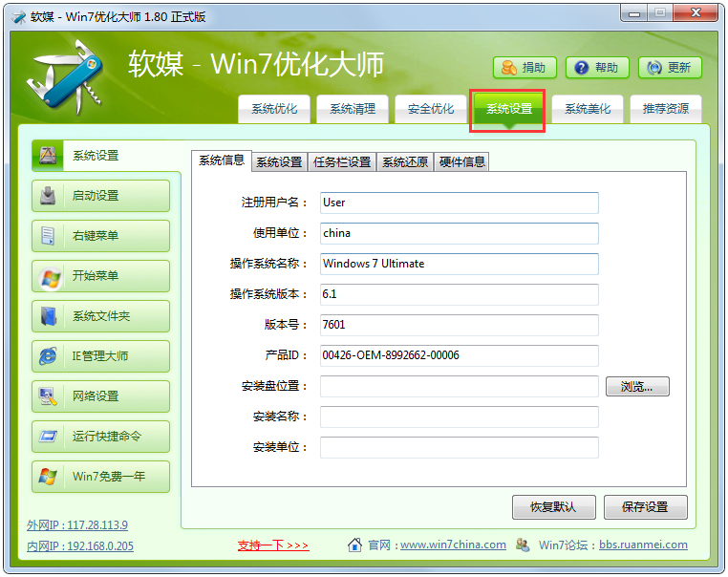Click the question mark icon on 帮助
This screenshot has height=577, width=728.
[581, 68]
